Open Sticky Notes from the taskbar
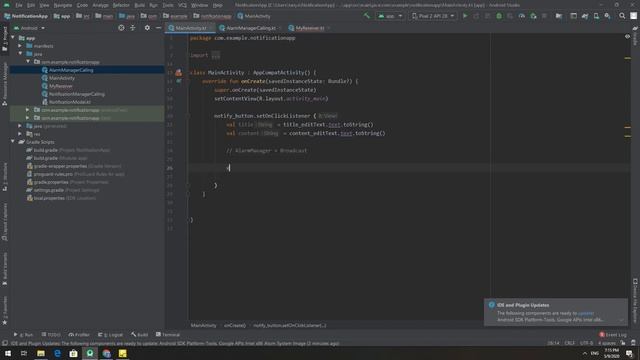This screenshot has height=360, width=640. click(122, 353)
